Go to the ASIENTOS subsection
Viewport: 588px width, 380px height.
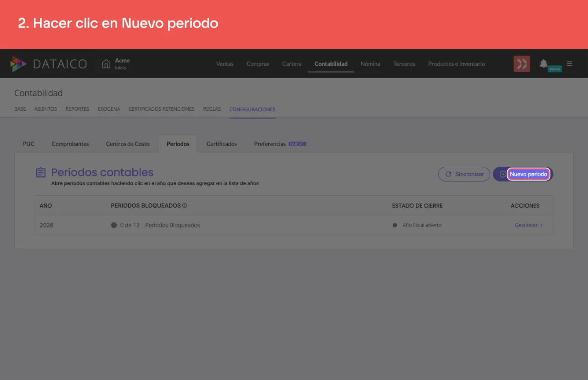46,109
